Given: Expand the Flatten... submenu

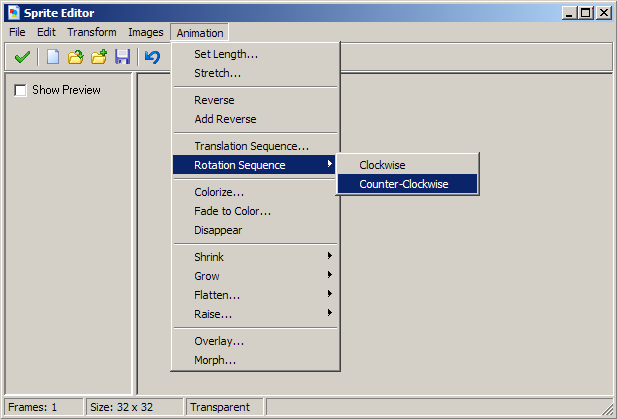Looking at the screenshot, I should tap(255, 295).
